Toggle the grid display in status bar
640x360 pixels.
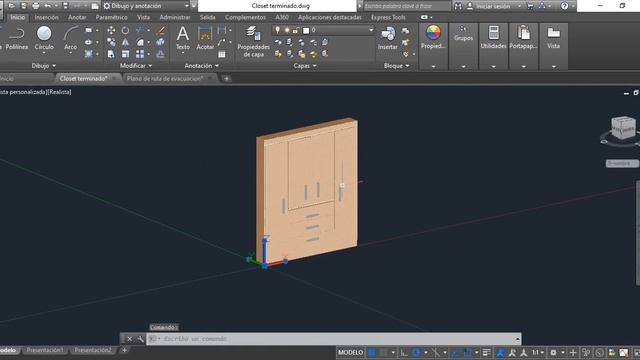372,352
